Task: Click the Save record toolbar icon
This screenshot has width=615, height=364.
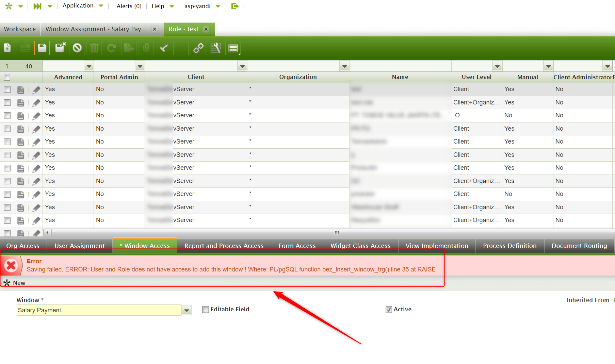Action: point(42,48)
